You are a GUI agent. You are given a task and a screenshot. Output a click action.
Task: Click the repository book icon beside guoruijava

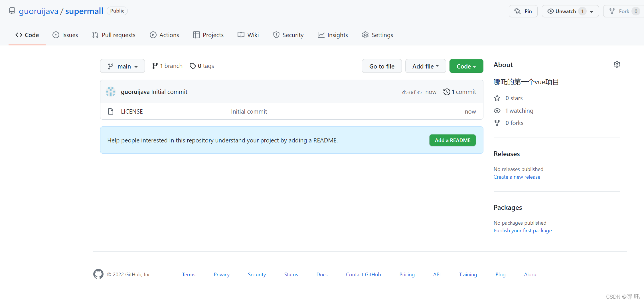(12, 11)
